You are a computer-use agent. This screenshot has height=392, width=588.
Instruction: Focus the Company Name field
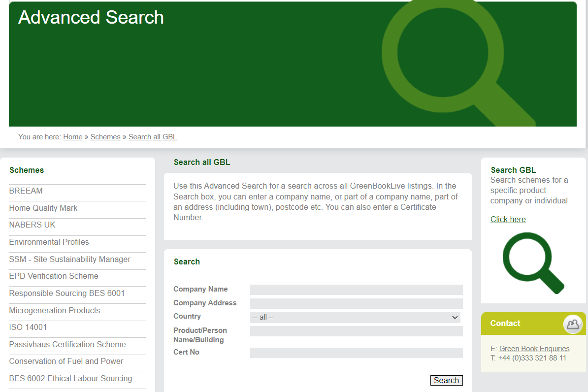tap(356, 290)
